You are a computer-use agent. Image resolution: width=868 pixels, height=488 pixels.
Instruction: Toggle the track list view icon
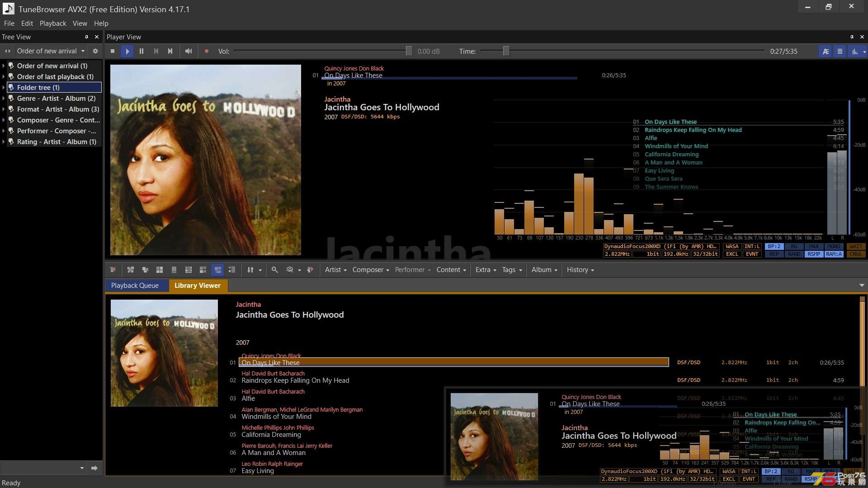840,51
